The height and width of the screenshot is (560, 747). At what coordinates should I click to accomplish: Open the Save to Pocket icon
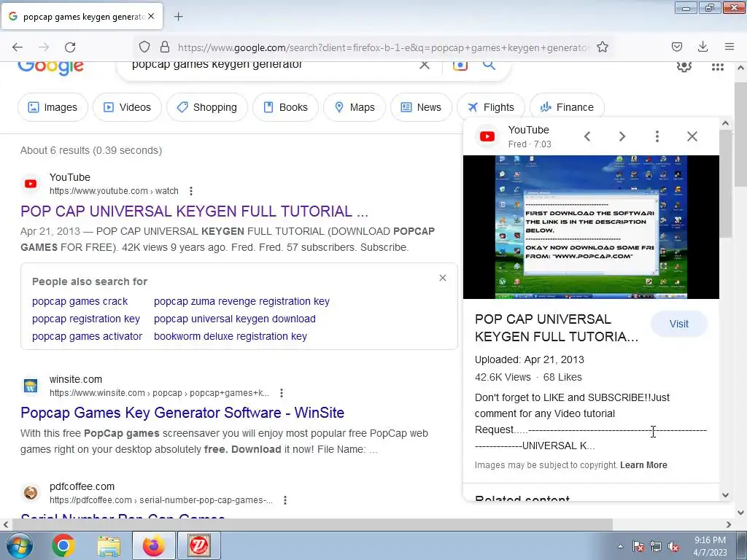676,47
